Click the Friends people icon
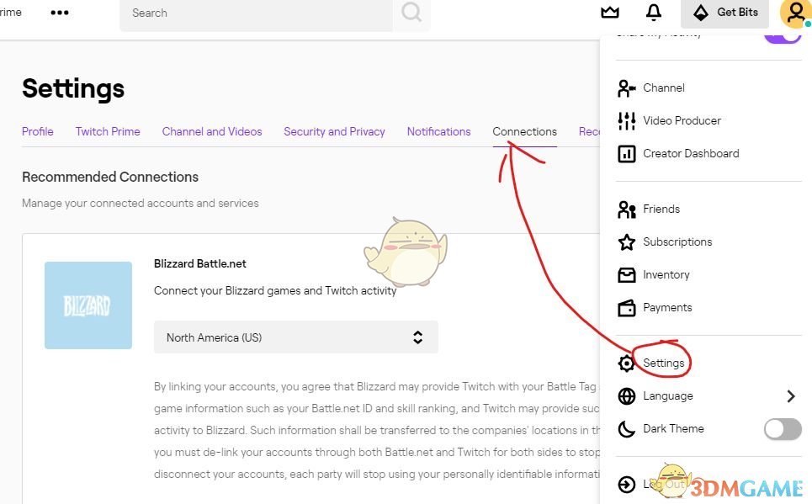This screenshot has height=504, width=812. [627, 210]
